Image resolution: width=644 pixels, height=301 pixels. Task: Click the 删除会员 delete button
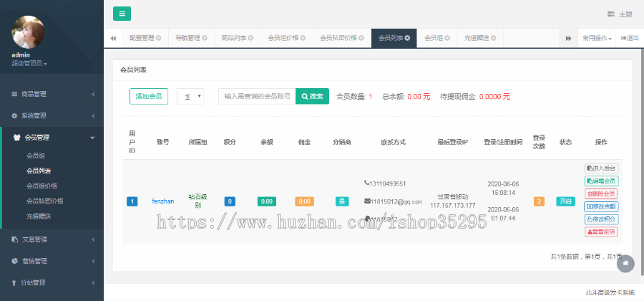(601, 193)
